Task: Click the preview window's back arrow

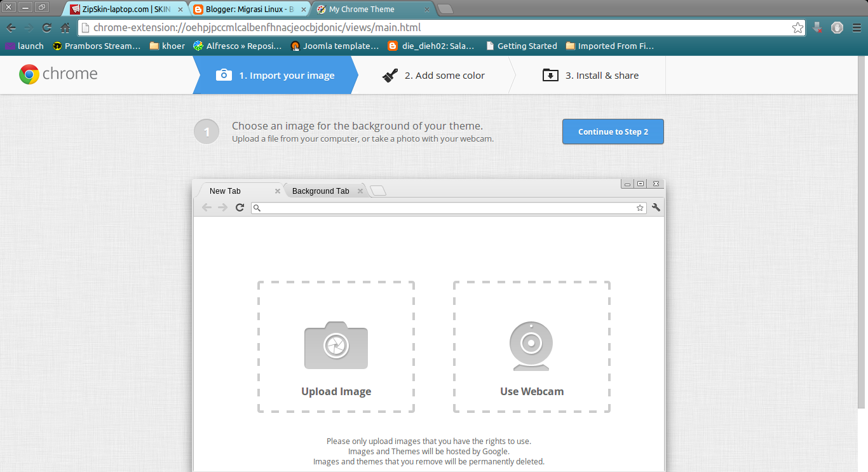Action: click(207, 207)
